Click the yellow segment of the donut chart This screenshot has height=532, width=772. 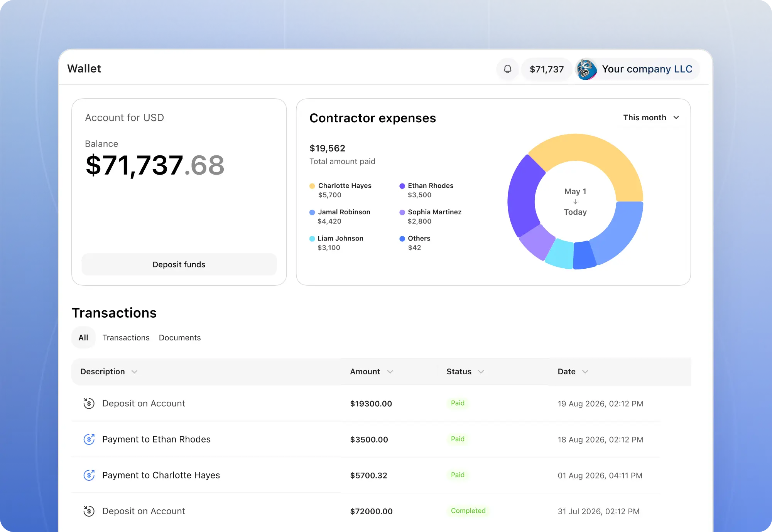pyautogui.click(x=602, y=153)
